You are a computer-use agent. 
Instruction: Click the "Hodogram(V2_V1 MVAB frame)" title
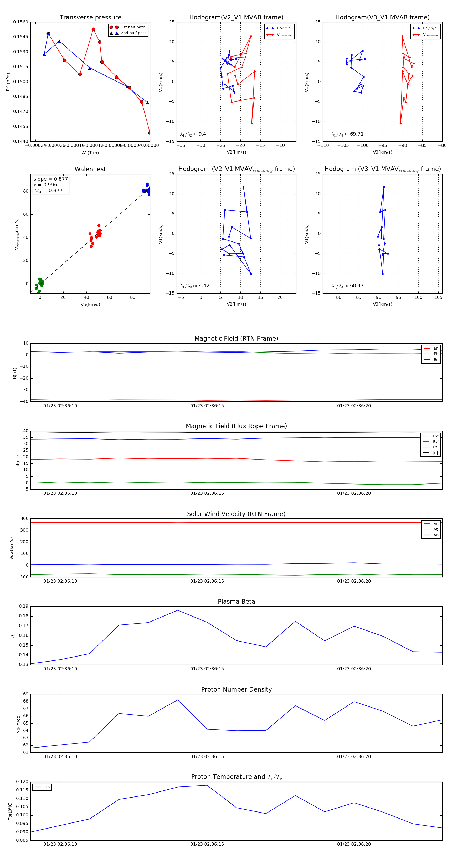236,18
